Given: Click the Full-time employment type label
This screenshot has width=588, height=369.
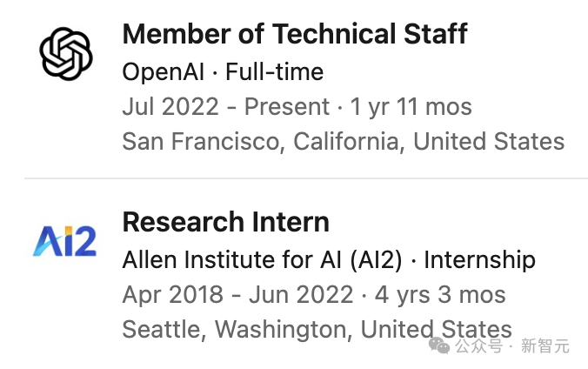Looking at the screenshot, I should coord(275,71).
